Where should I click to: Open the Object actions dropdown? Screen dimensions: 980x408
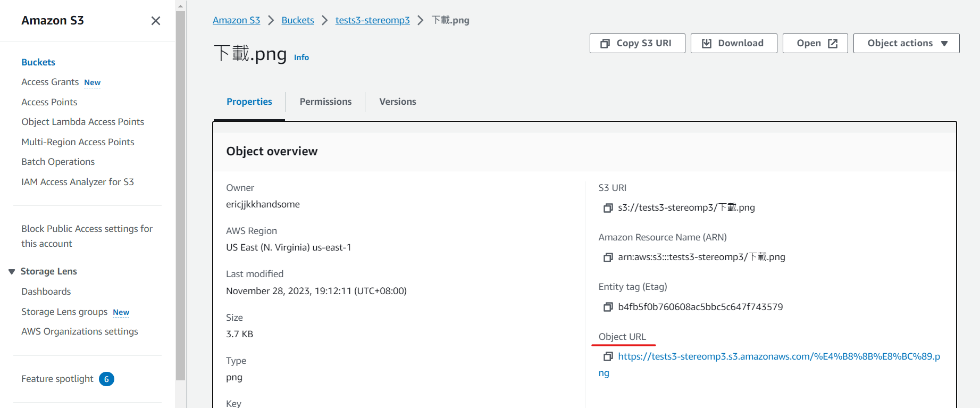pyautogui.click(x=907, y=43)
